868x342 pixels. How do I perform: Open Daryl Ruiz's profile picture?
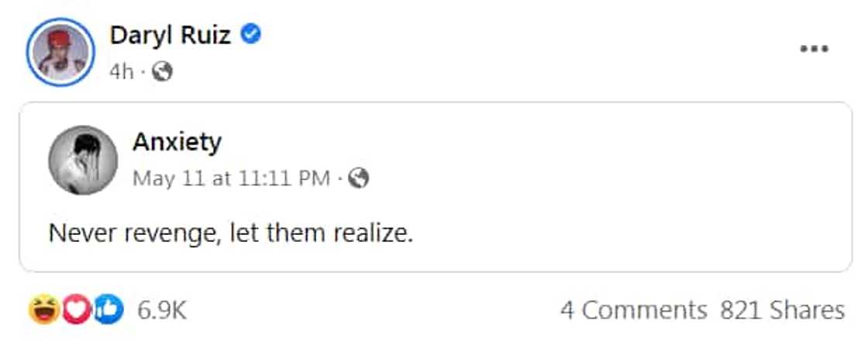tap(60, 53)
